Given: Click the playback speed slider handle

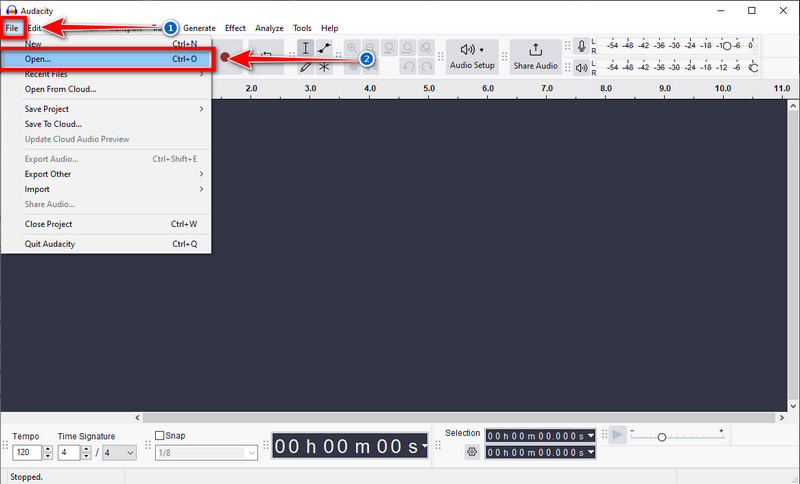Looking at the screenshot, I should [x=662, y=437].
